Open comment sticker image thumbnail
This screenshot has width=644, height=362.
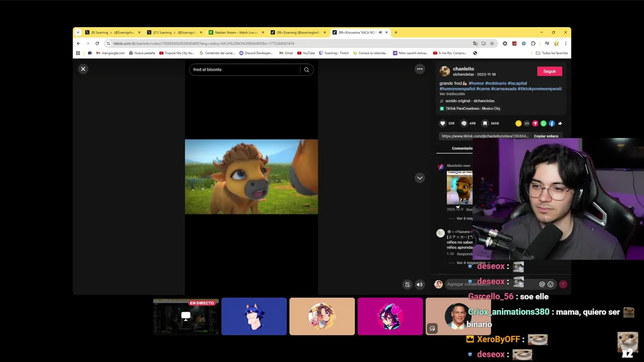[x=459, y=188]
